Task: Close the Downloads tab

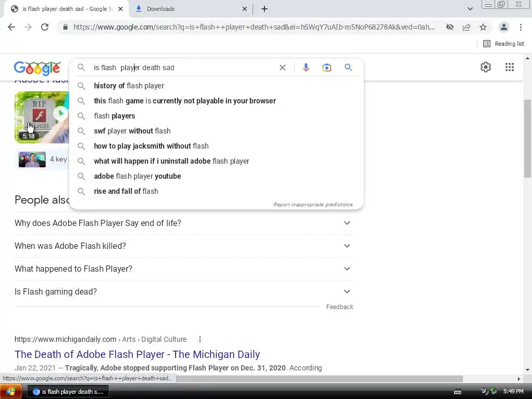Action: point(245,9)
